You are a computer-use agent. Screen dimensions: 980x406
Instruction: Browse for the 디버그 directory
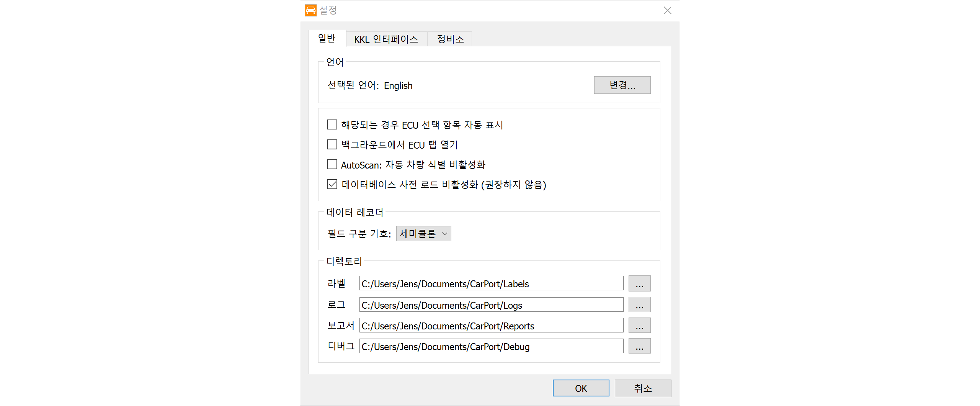(639, 346)
